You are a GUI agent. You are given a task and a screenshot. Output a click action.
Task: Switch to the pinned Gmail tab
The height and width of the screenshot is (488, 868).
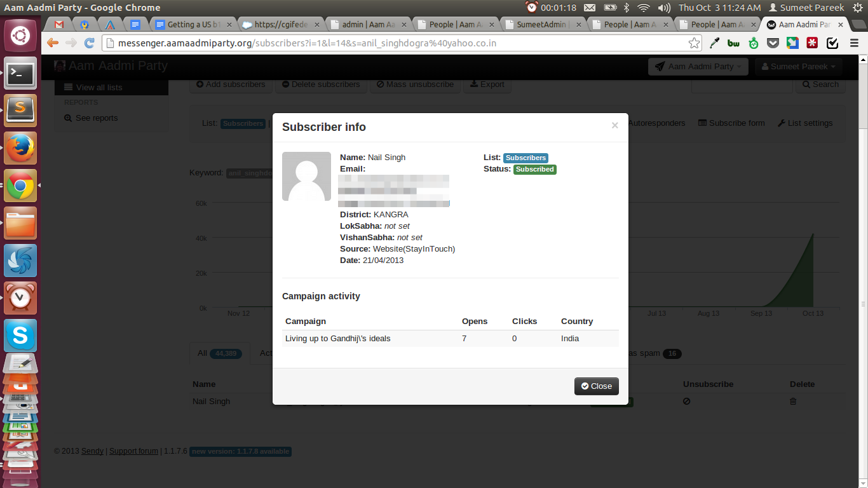click(x=58, y=25)
